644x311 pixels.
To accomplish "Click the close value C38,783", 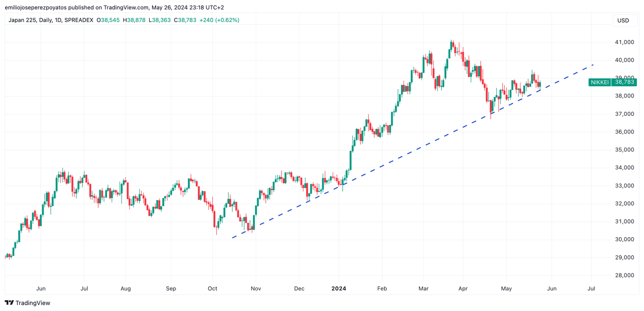I will point(185,20).
